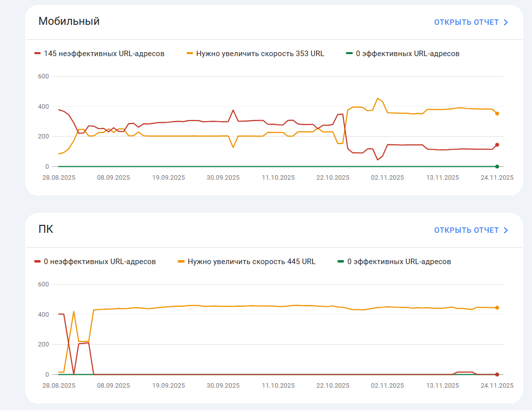Click orange endpoint dot on Мобильный chart
Viewport: 532px width, 410px height.
click(x=497, y=114)
